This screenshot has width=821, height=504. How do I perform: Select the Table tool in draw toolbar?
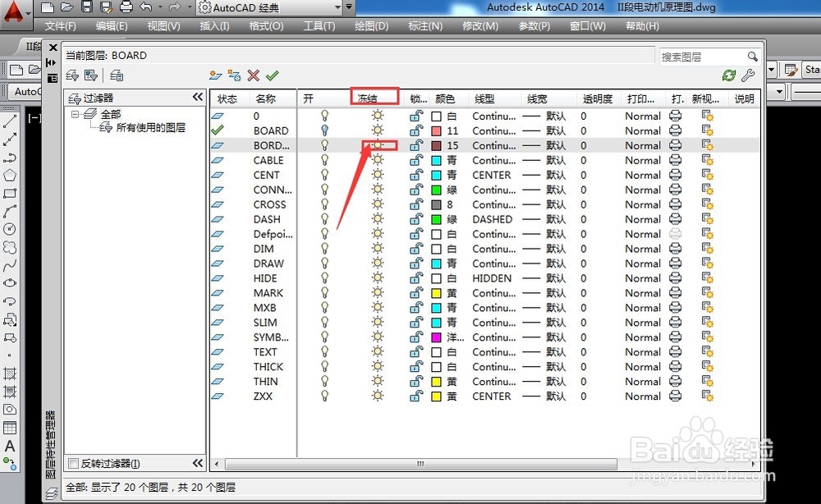pyautogui.click(x=9, y=428)
